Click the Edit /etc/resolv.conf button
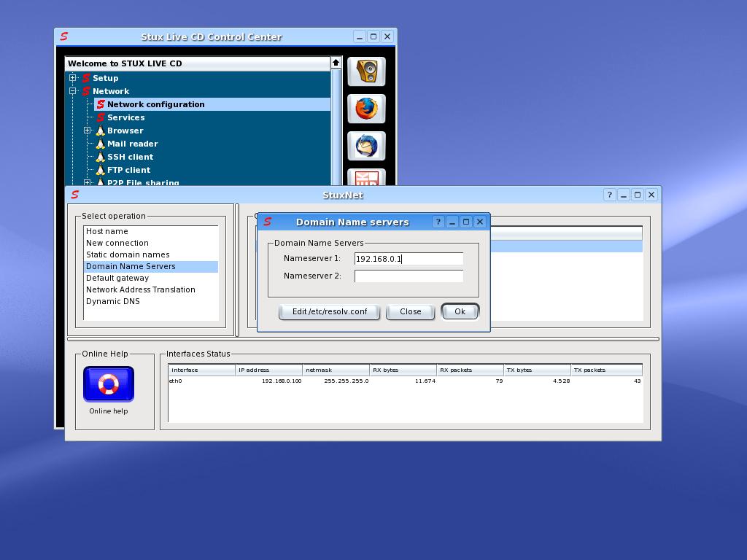The image size is (747, 560). [x=330, y=312]
